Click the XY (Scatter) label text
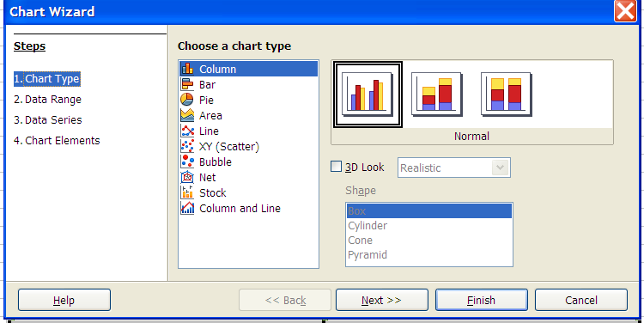This screenshot has width=644, height=323. 229,147
